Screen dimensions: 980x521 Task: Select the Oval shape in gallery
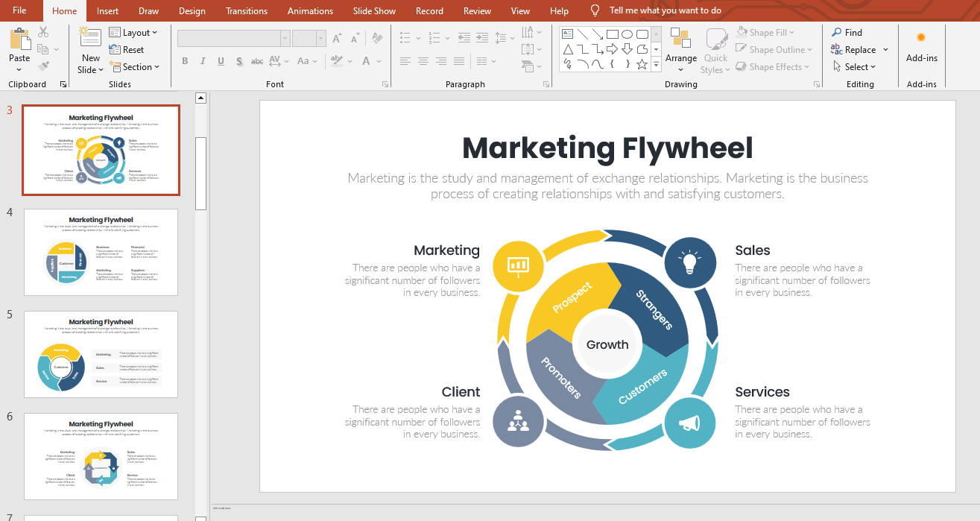(x=627, y=34)
